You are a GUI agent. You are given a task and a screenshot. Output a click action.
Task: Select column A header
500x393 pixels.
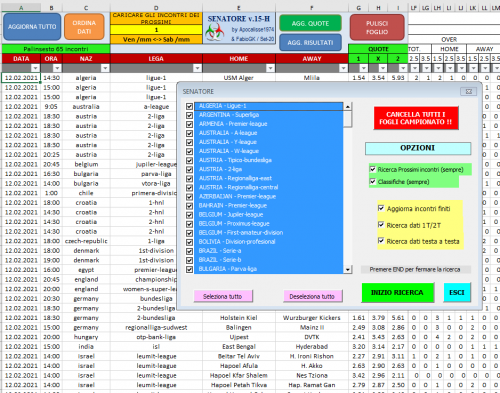pos(21,7)
